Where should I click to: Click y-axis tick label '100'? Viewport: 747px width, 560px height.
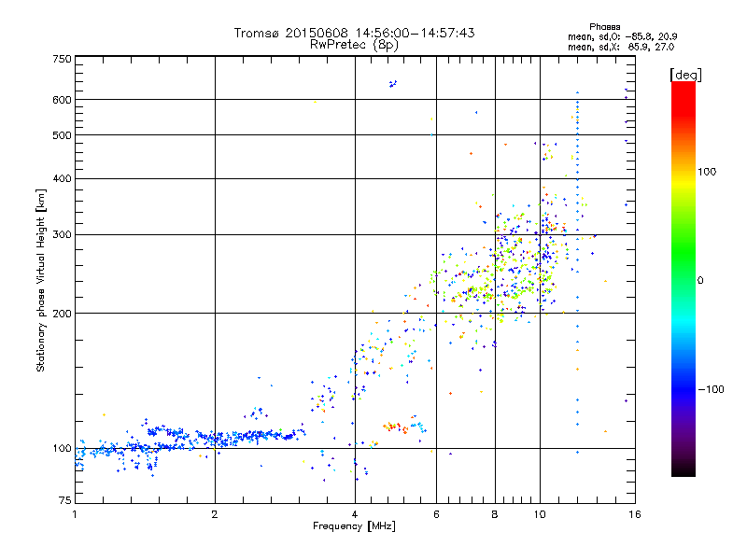point(62,448)
